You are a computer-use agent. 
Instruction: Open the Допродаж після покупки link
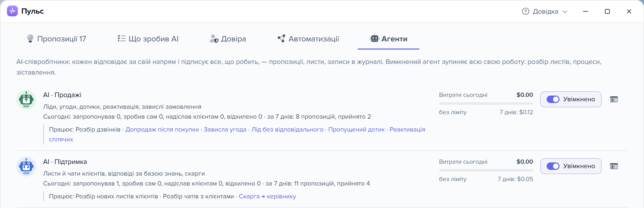click(162, 130)
